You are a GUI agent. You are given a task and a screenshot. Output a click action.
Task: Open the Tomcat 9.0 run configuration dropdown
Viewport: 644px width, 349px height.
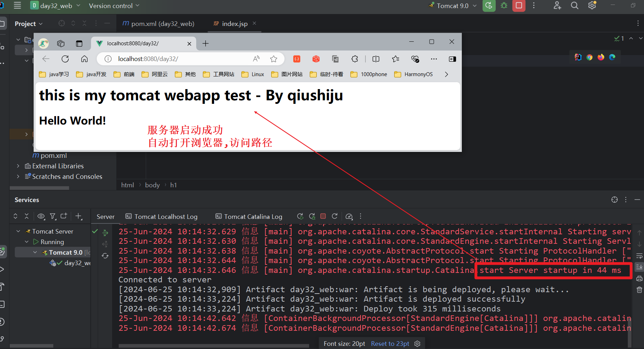(475, 6)
